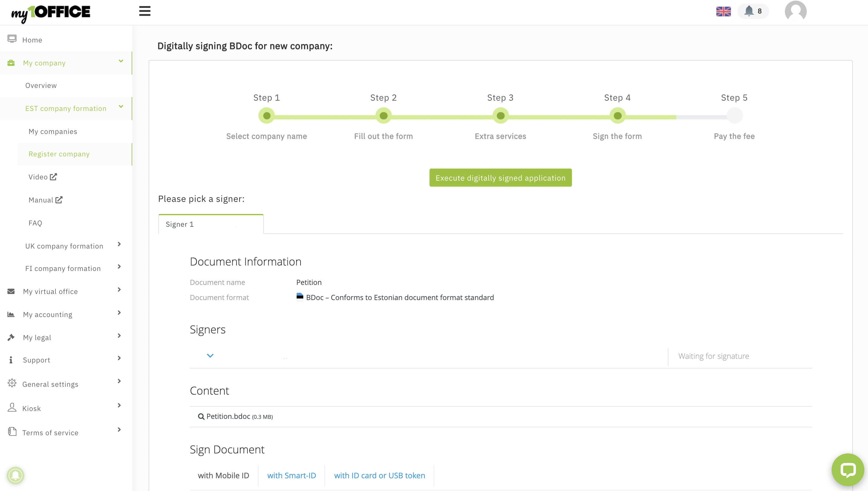This screenshot has width=868, height=491.
Task: Click the Manual external link icon
Action: coord(59,200)
